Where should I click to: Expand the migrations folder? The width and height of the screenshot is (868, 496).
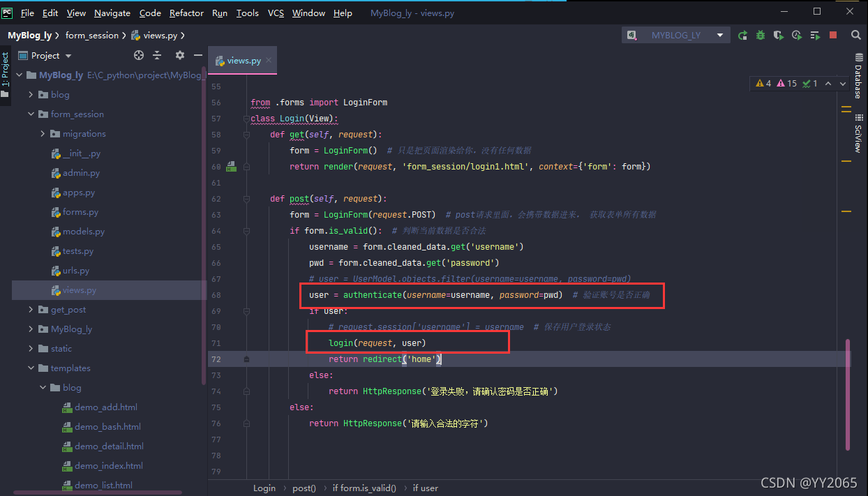pos(43,133)
